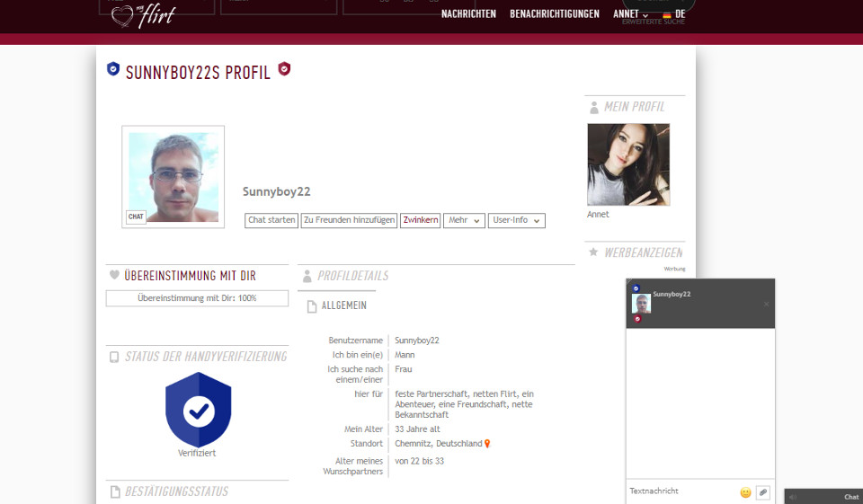Click the "33 Jahre alt" value
The width and height of the screenshot is (863, 504).
pyautogui.click(x=417, y=429)
